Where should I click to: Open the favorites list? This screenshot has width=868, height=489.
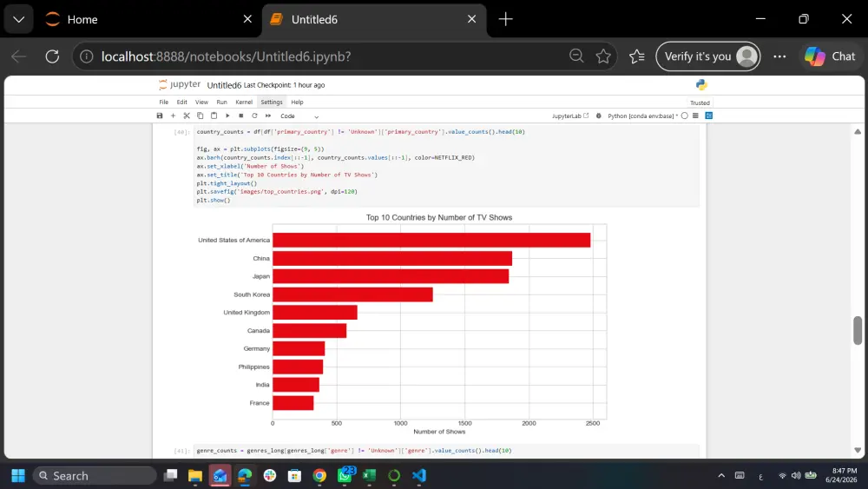(x=636, y=56)
